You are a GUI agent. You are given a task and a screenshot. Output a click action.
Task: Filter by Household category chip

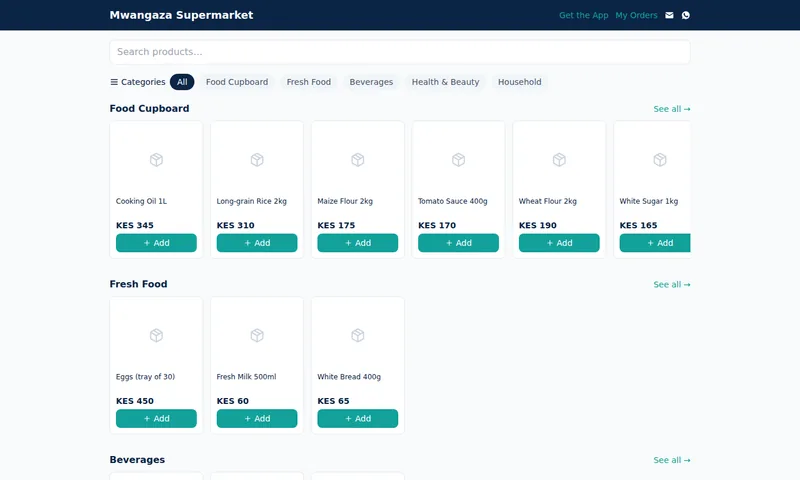point(519,82)
